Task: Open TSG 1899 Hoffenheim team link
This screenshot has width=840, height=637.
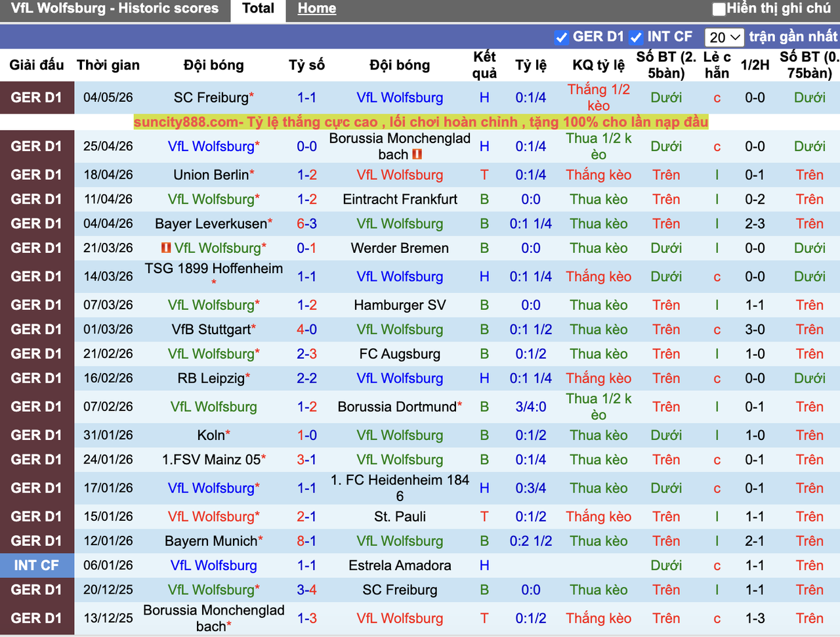Action: point(214,269)
